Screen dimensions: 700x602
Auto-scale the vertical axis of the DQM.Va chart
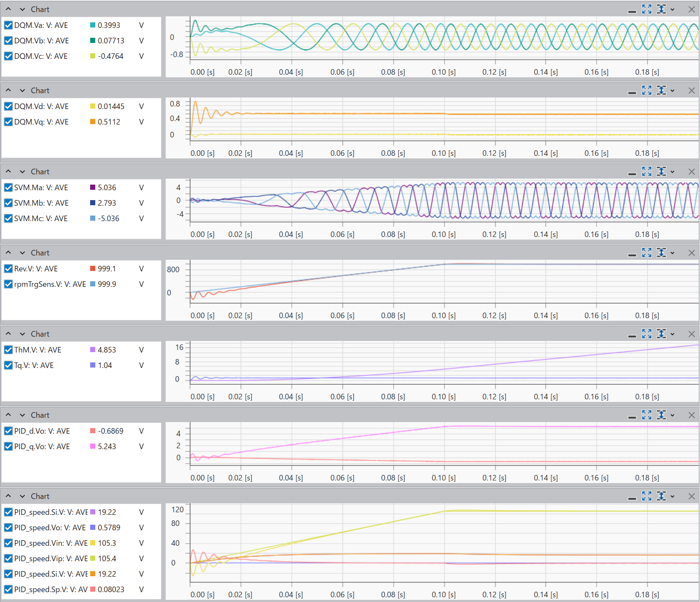pos(661,9)
